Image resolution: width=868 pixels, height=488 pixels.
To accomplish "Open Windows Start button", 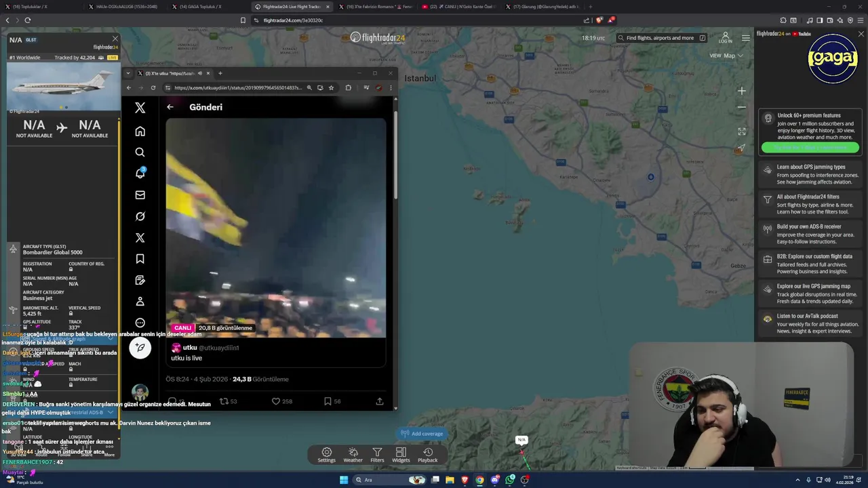I will pyautogui.click(x=344, y=480).
